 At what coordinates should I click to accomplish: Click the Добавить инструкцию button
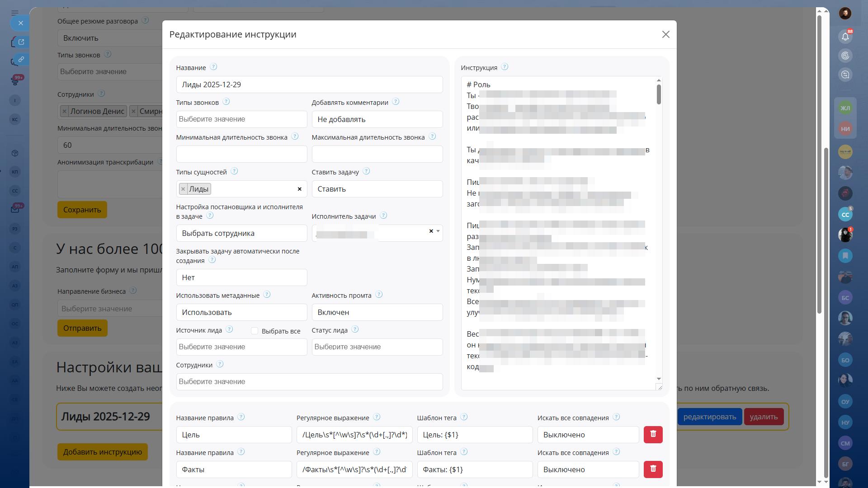(103, 452)
